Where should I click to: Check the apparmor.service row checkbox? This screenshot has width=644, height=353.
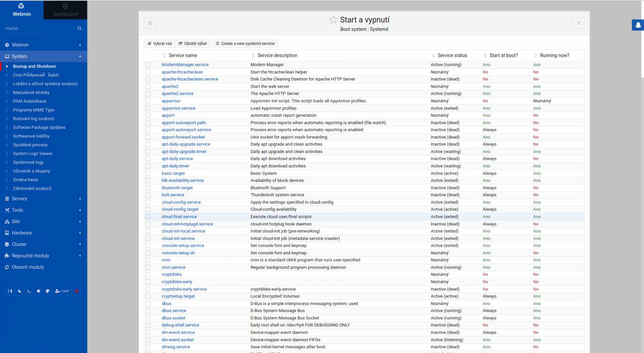148,108
